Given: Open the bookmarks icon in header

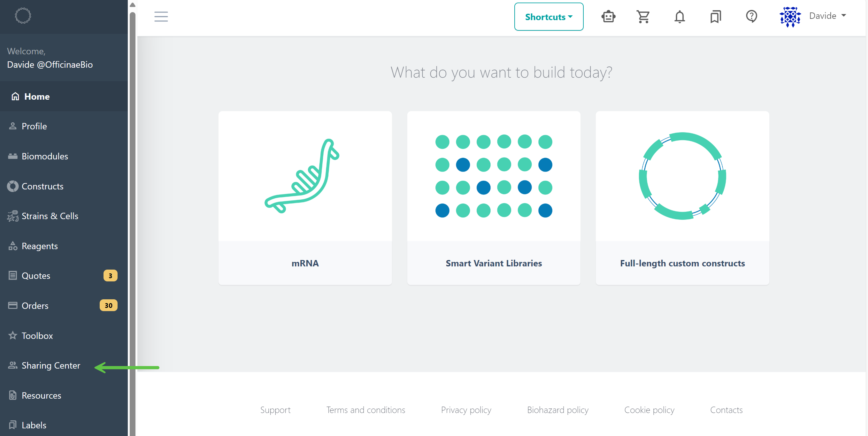Looking at the screenshot, I should [715, 16].
